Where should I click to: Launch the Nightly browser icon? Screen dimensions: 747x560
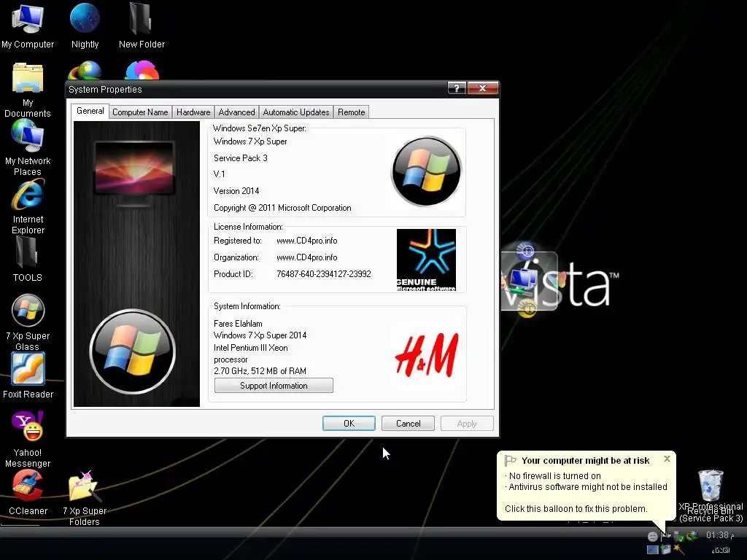coord(85,26)
